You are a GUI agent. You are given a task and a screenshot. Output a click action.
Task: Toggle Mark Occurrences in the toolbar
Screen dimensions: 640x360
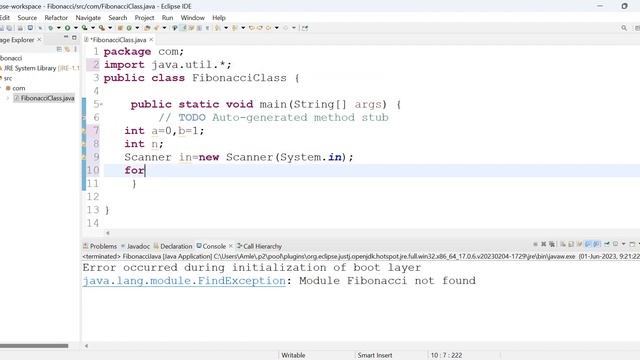(184, 28)
